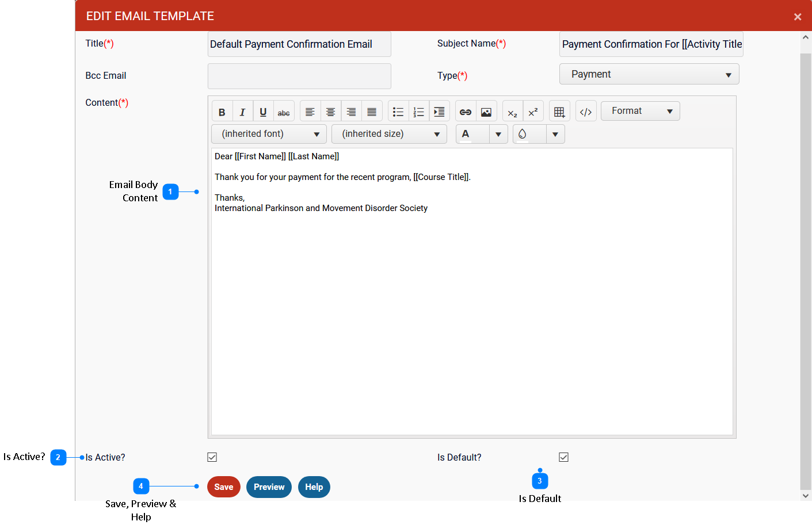Toggle the Is Default checkbox
The height and width of the screenshot is (525, 812).
click(564, 457)
